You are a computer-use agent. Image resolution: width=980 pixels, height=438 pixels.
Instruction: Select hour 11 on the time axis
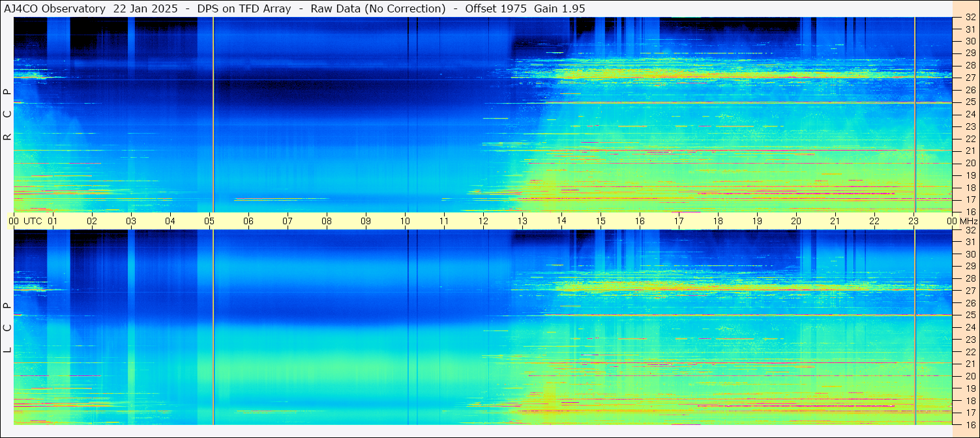(x=444, y=221)
